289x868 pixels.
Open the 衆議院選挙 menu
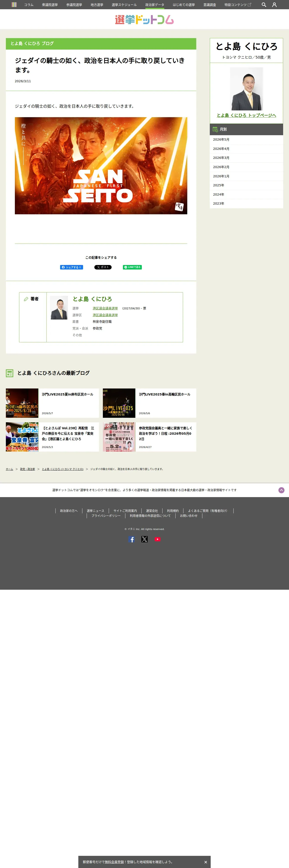[50, 5]
